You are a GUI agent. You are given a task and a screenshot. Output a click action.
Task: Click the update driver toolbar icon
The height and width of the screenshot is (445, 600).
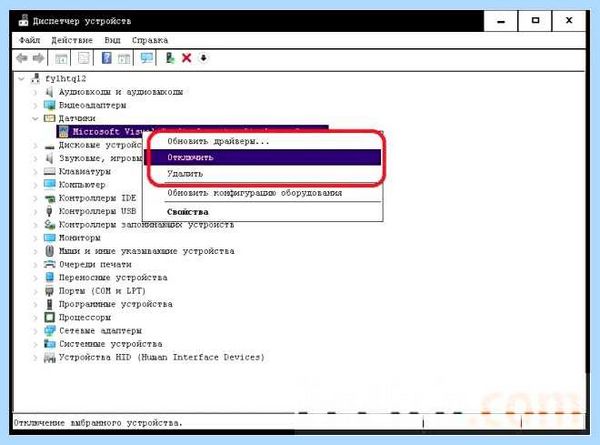pos(170,58)
